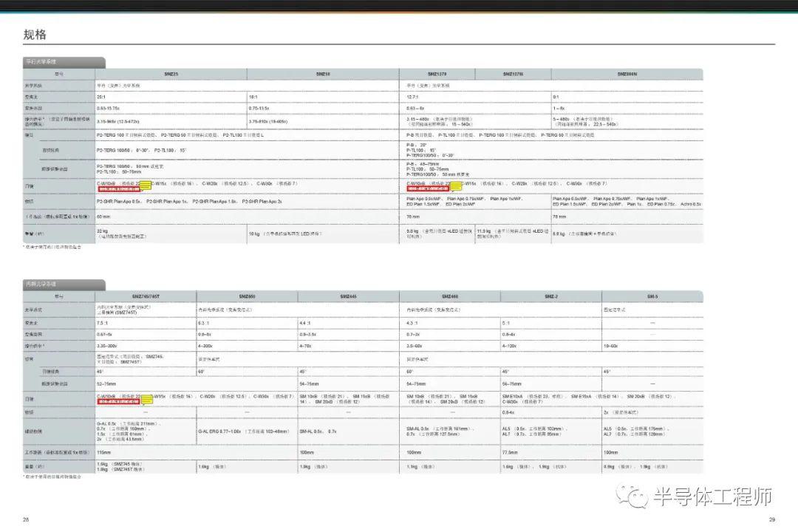798x532 pixels.
Task: Click the SMZ745/745T column header
Action: (x=146, y=296)
